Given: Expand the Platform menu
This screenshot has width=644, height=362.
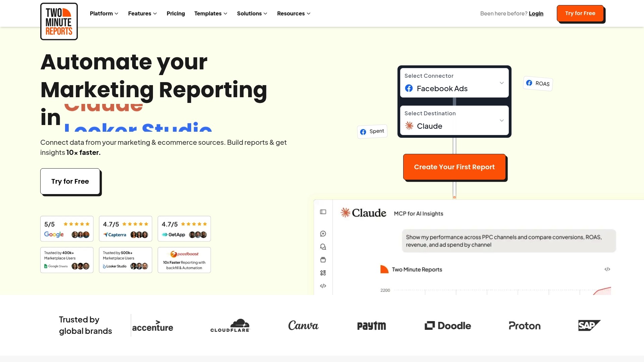Looking at the screenshot, I should click(104, 13).
